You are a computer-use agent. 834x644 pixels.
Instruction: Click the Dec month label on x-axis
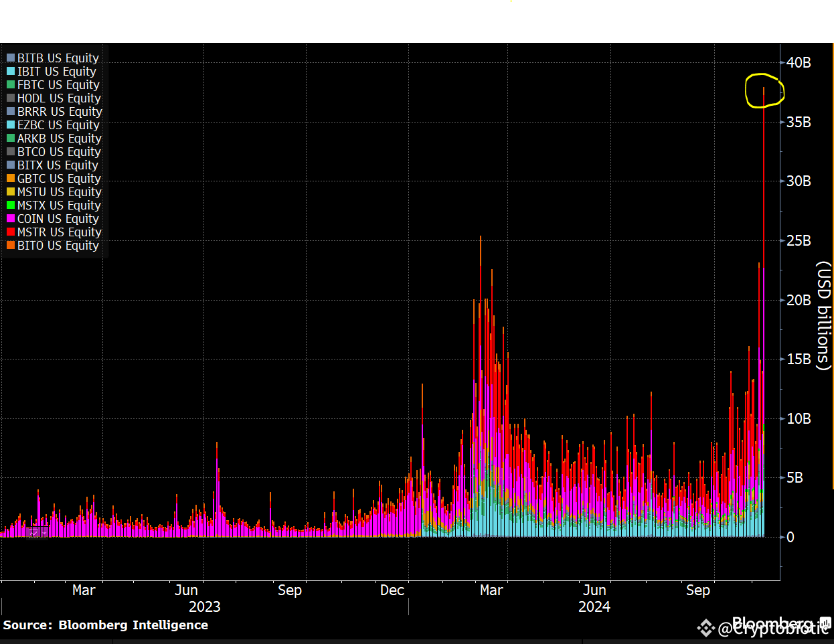pos(392,590)
